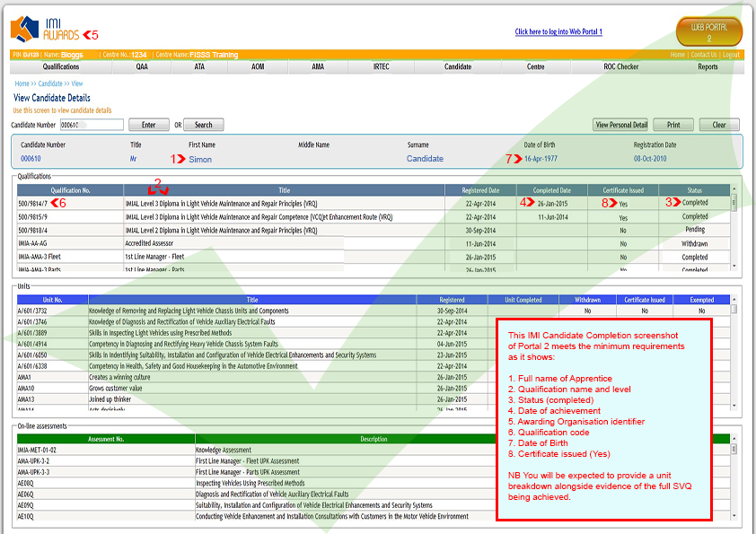Click the Completed Date column header
756x534 pixels.
pyautogui.click(x=552, y=190)
